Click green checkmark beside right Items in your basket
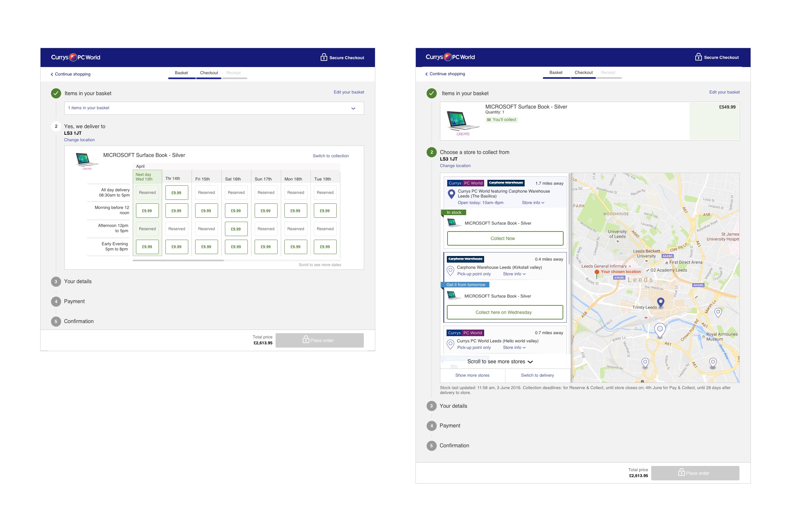The height and width of the screenshot is (532, 796). (432, 93)
